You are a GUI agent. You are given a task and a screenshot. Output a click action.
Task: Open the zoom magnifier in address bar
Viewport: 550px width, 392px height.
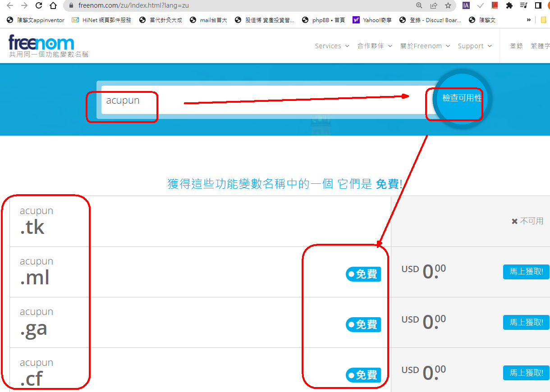pyautogui.click(x=419, y=5)
